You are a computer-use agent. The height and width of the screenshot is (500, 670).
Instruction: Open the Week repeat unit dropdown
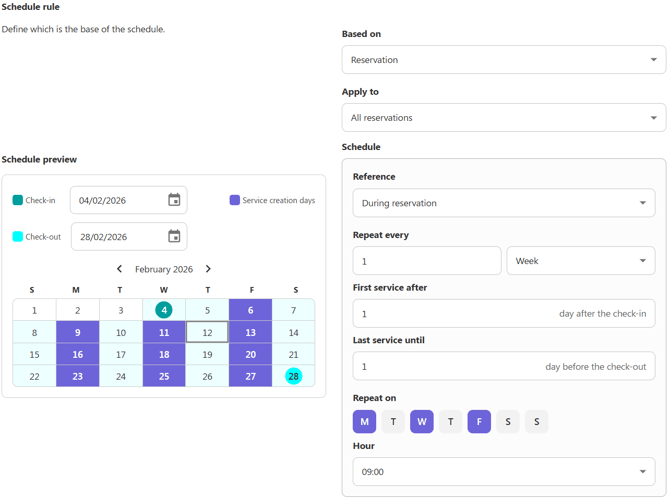tap(580, 261)
